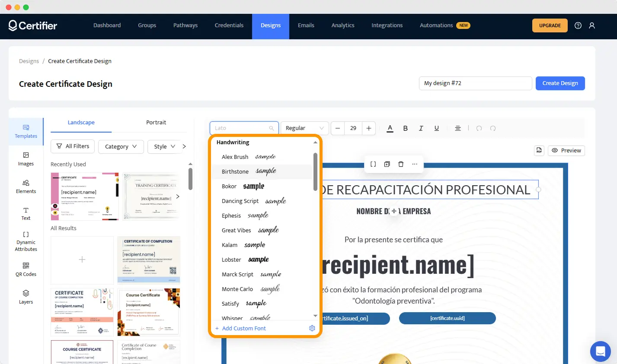
Task: Open the Dynamic Attributes panel
Action: [x=26, y=240]
